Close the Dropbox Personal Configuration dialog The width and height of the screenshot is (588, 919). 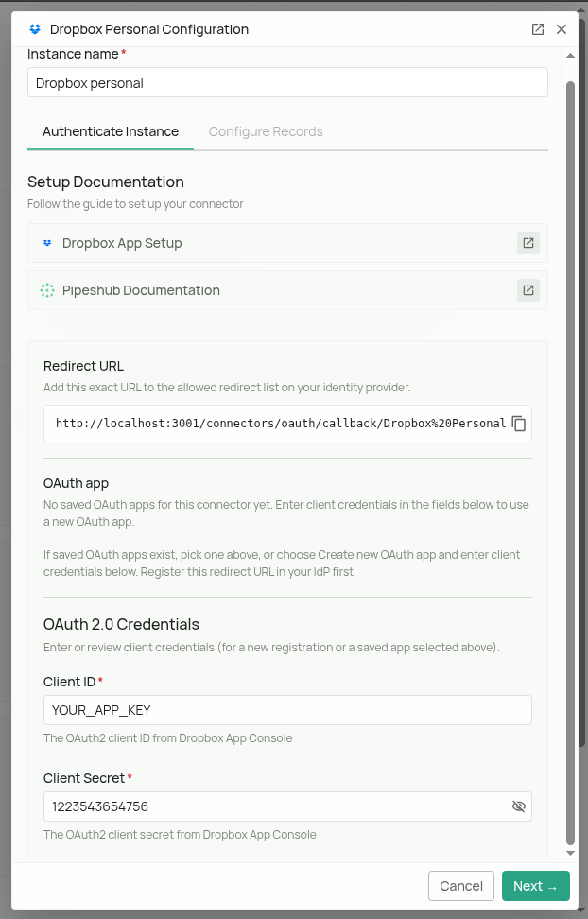562,29
